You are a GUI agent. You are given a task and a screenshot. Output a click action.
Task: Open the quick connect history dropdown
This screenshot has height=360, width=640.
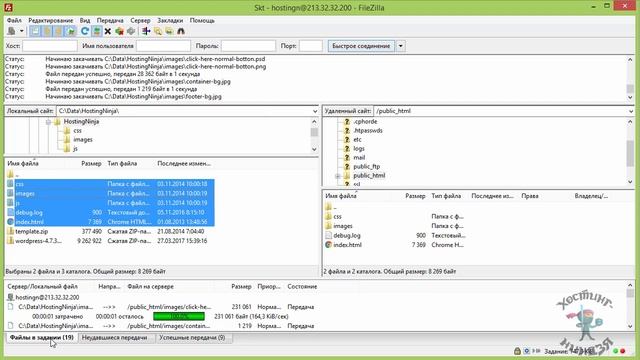[x=400, y=46]
